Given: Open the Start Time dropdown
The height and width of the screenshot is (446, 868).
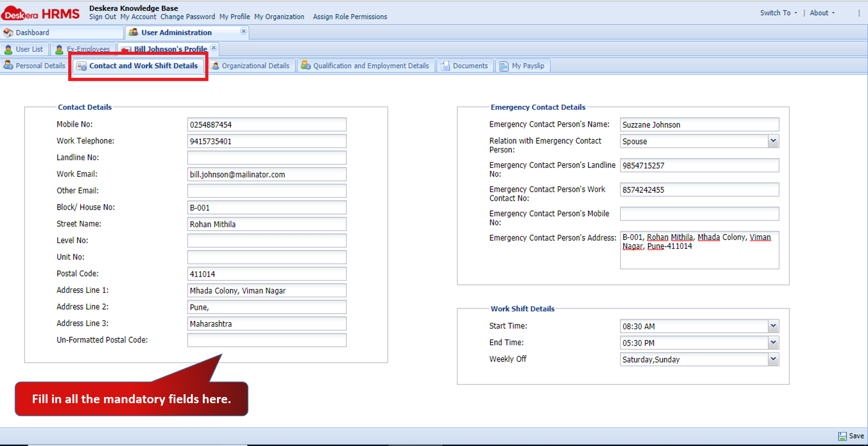Looking at the screenshot, I should point(773,326).
